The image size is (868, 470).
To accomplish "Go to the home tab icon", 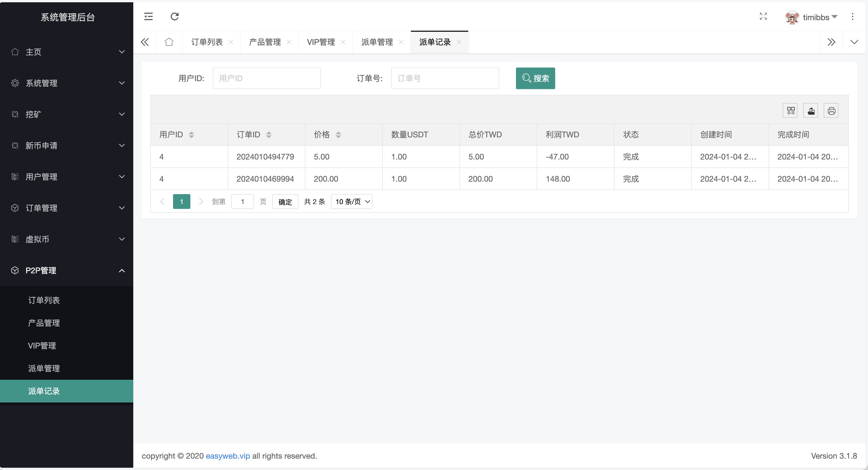I will tap(169, 42).
